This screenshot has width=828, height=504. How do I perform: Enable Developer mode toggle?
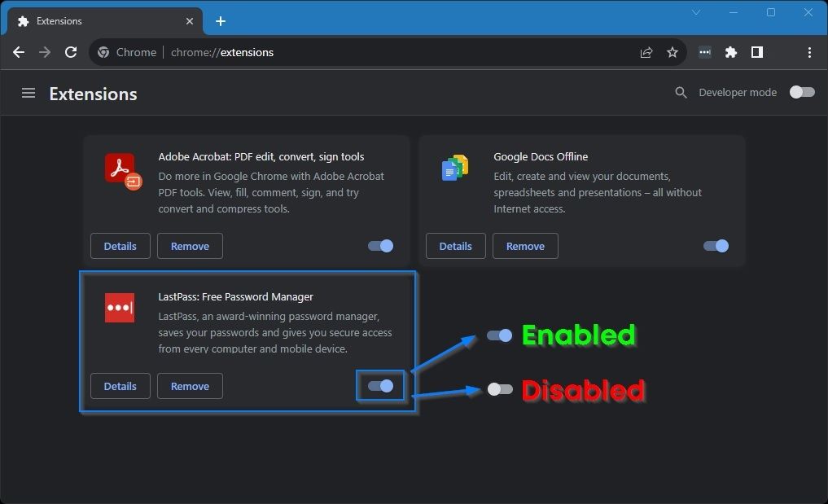tap(801, 92)
